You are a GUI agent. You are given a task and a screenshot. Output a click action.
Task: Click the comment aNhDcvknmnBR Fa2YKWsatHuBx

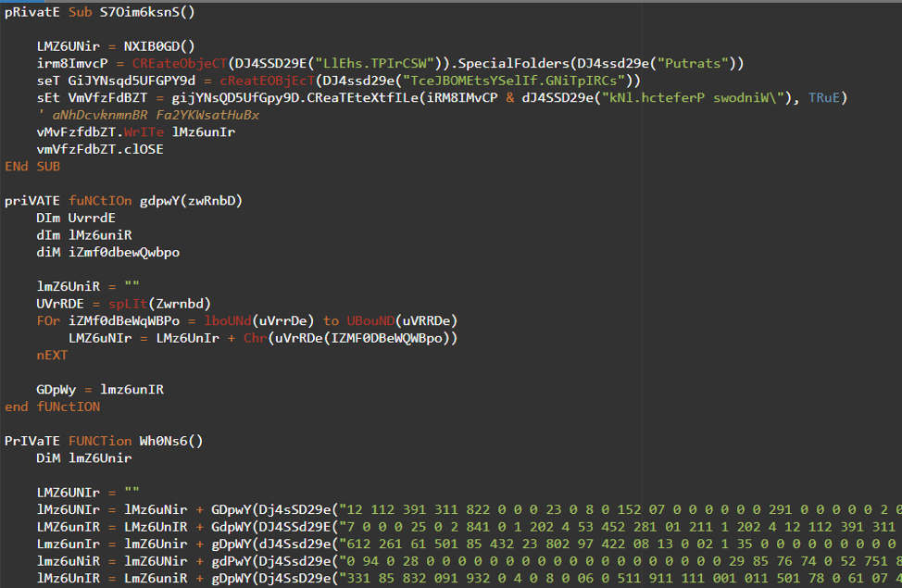tap(150, 115)
